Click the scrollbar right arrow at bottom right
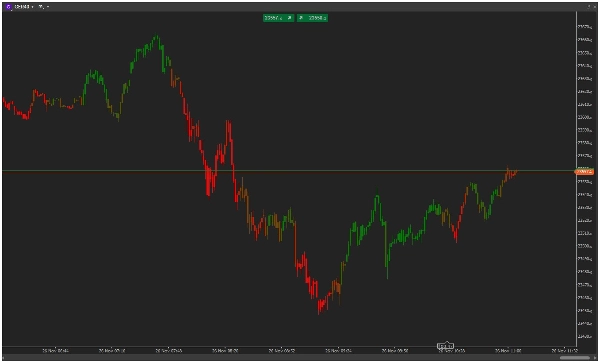600x363 pixels. point(595,358)
